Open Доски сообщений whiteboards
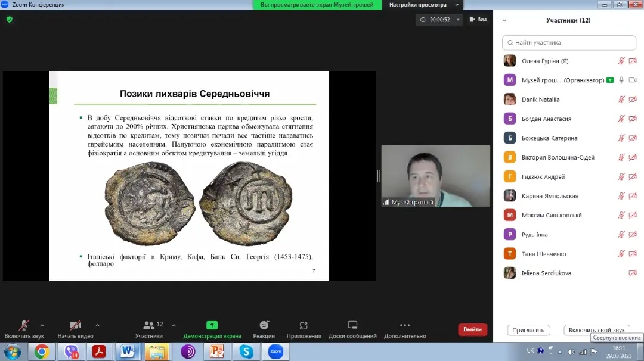The image size is (644, 361). 352,325
